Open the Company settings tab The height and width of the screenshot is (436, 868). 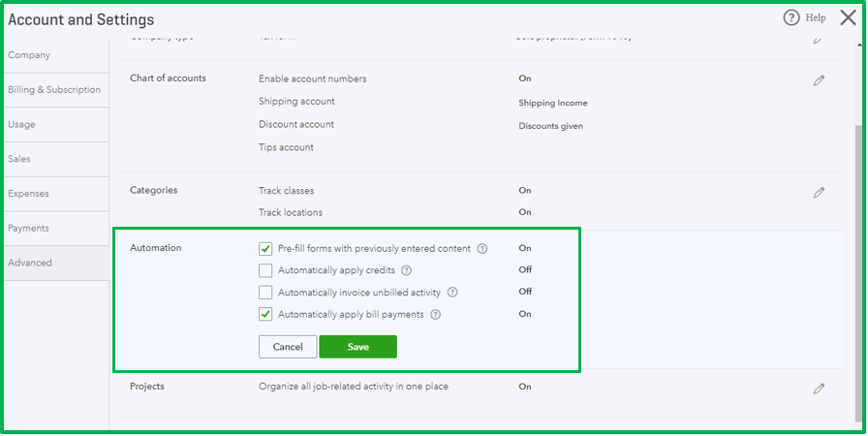56,55
